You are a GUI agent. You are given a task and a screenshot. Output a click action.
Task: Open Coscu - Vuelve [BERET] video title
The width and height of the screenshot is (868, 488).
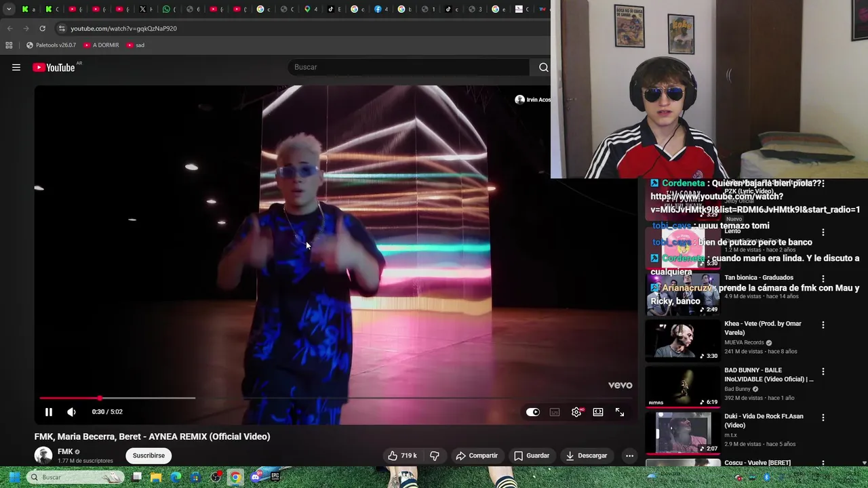757,463
